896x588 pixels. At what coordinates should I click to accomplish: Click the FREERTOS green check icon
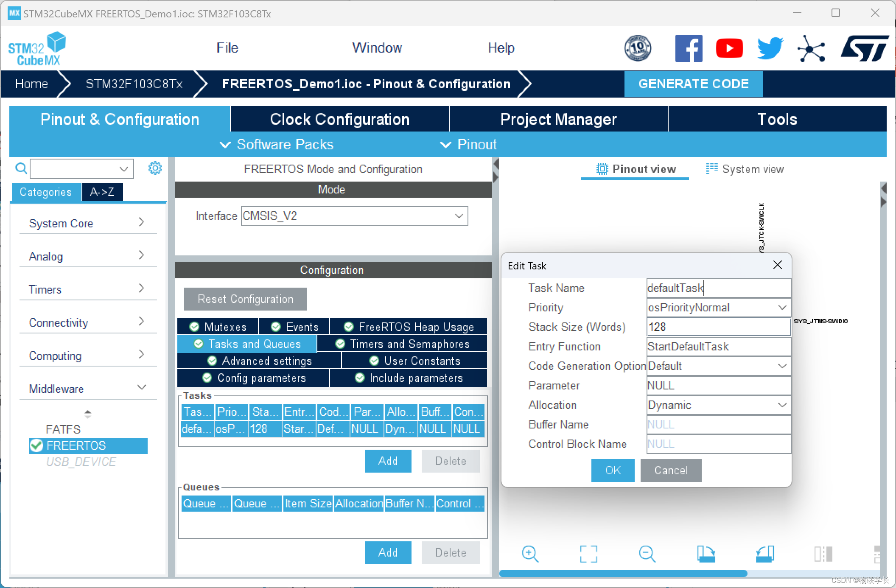pos(36,445)
